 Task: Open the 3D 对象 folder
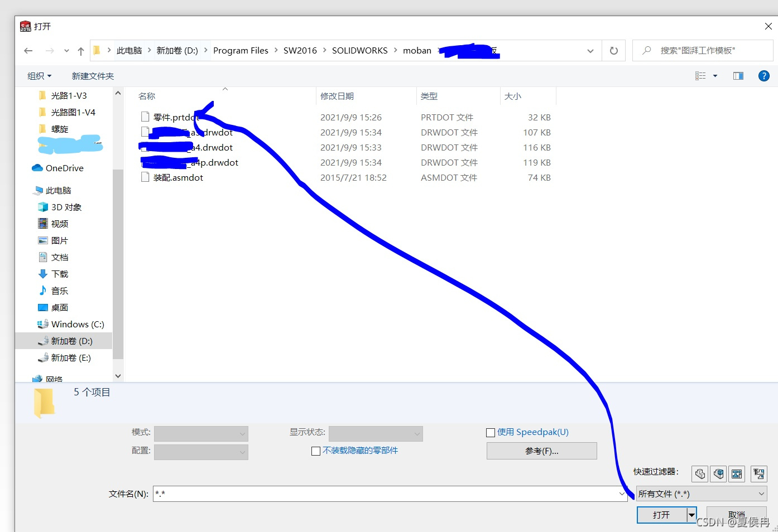pyautogui.click(x=60, y=207)
